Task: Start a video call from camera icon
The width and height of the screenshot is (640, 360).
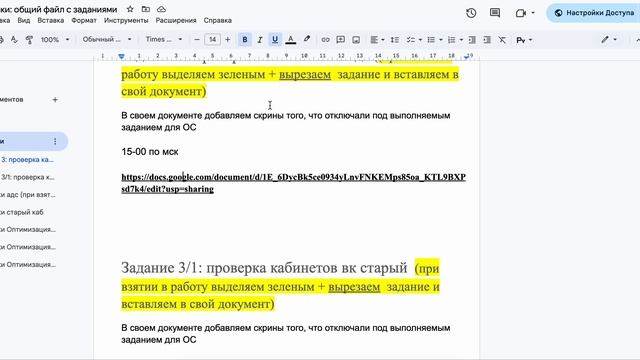Action: [520, 13]
